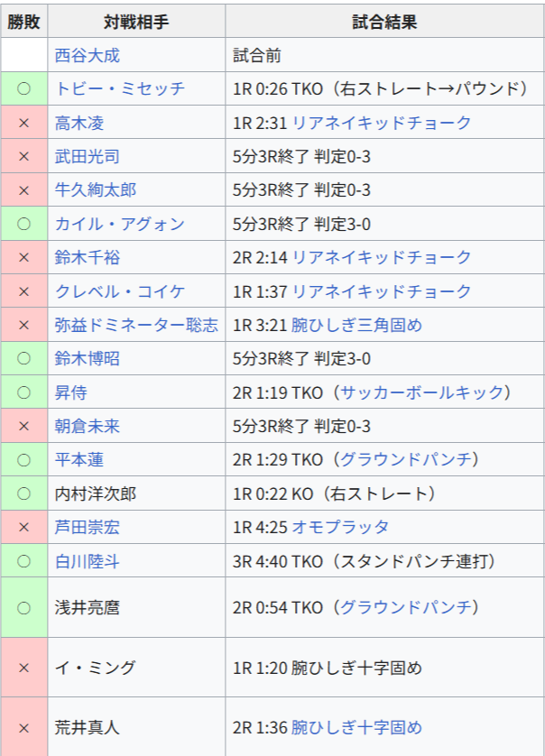Click the トビー・ミセッチ link

point(120,88)
